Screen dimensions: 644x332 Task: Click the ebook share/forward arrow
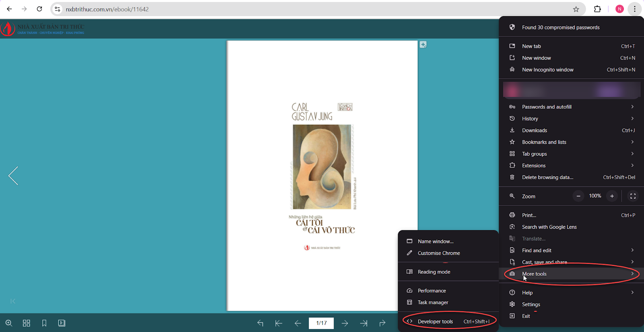point(382,323)
